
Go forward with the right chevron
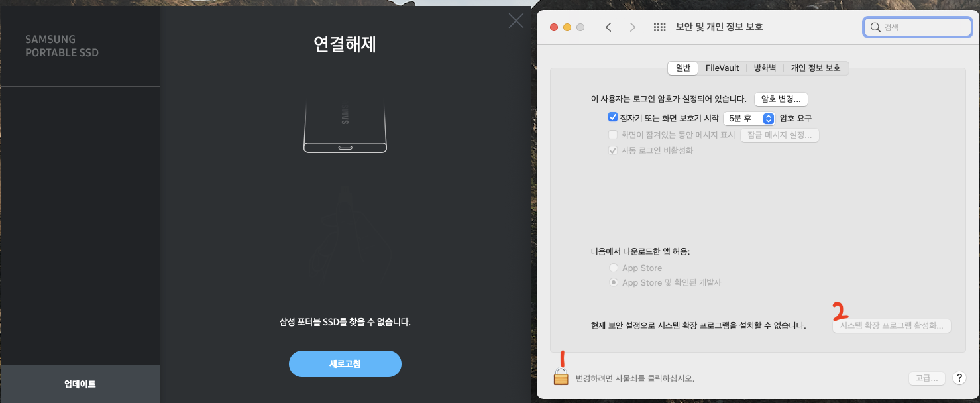[x=632, y=27]
